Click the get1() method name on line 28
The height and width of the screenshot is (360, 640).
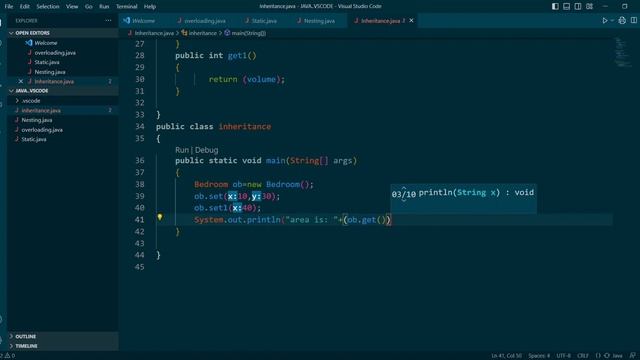(242, 56)
